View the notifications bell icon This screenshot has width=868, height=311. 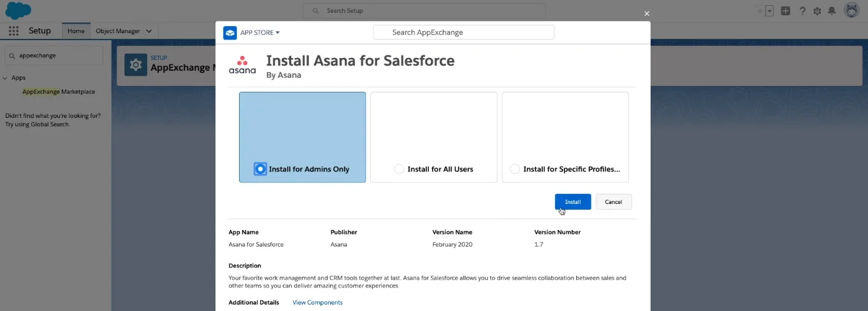pyautogui.click(x=832, y=11)
